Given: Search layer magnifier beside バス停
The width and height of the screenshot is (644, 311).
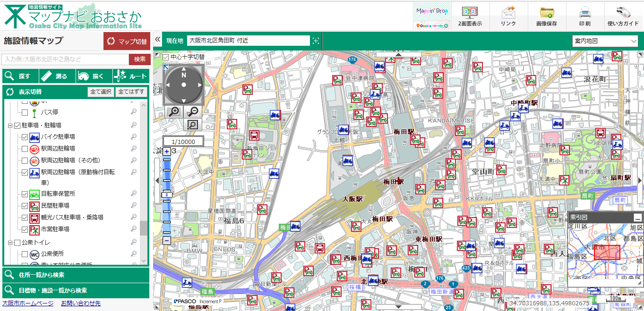Looking at the screenshot, I should point(134,112).
